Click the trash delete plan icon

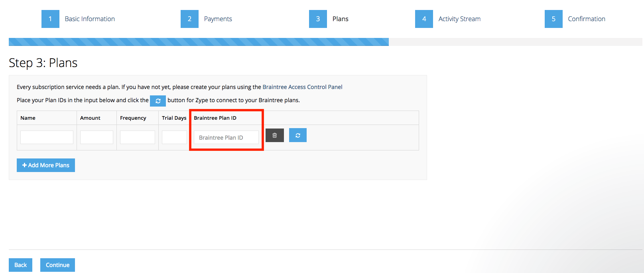(x=275, y=135)
